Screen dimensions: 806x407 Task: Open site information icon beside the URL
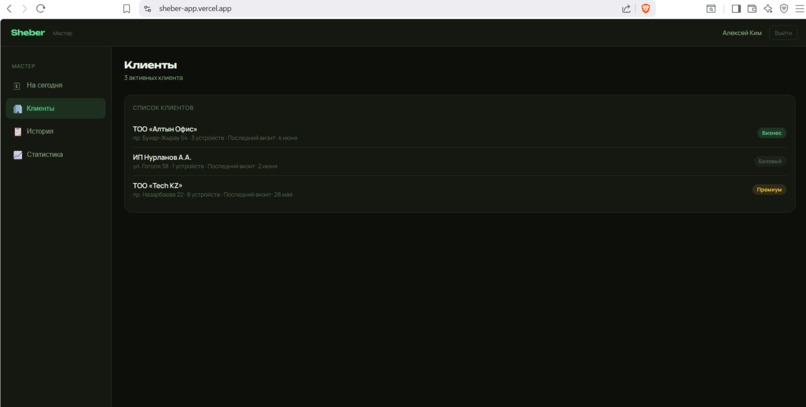tap(148, 9)
